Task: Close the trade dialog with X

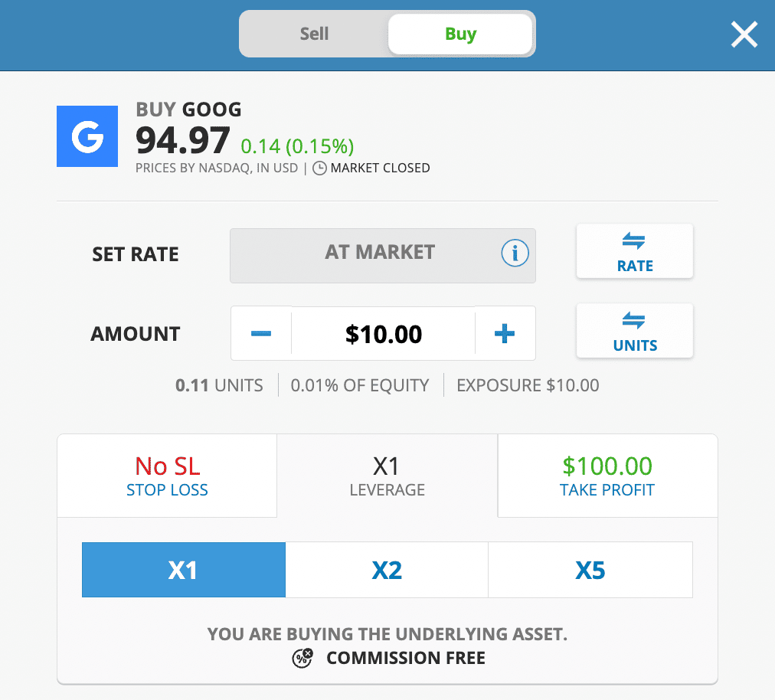Action: click(x=744, y=34)
